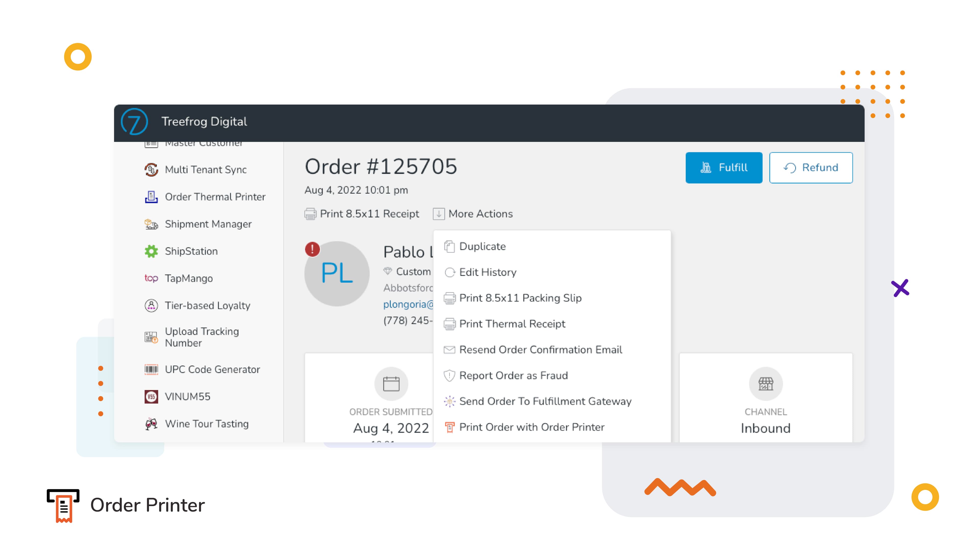Screen dimensions: 980x551
Task: Click the diamond icon next to Custom
Action: tap(387, 271)
